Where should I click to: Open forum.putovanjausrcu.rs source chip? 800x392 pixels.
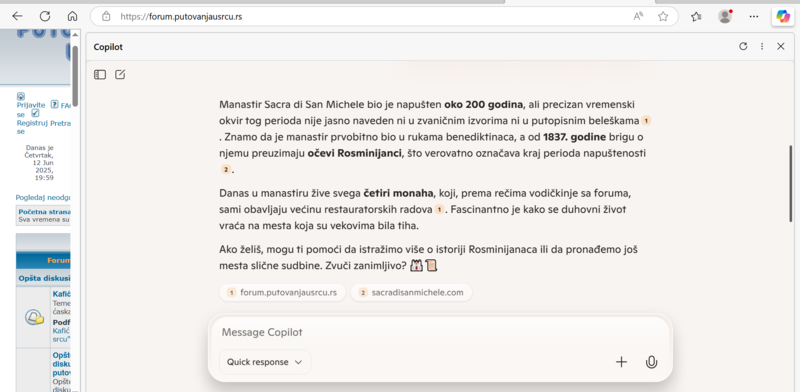click(x=283, y=292)
